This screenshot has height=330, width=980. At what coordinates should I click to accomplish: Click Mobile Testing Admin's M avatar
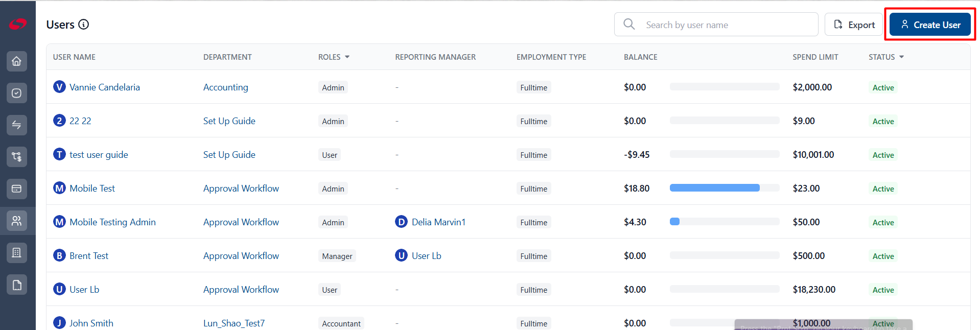tap(59, 222)
